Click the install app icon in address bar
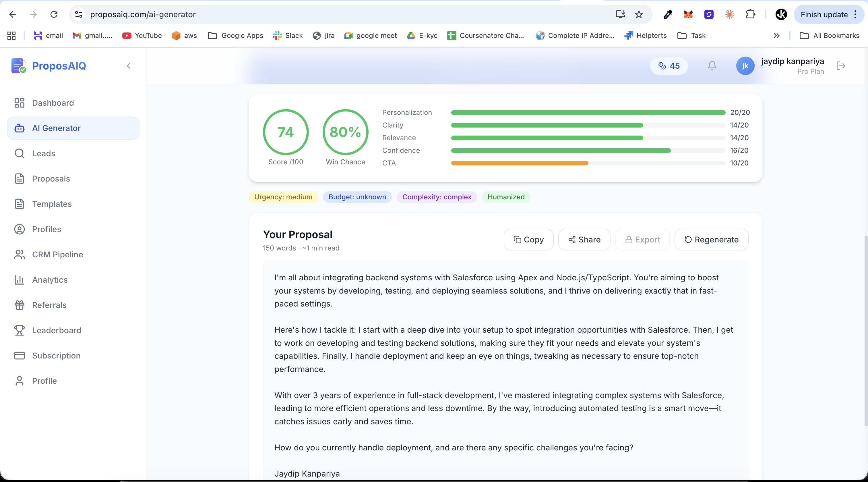 [620, 14]
